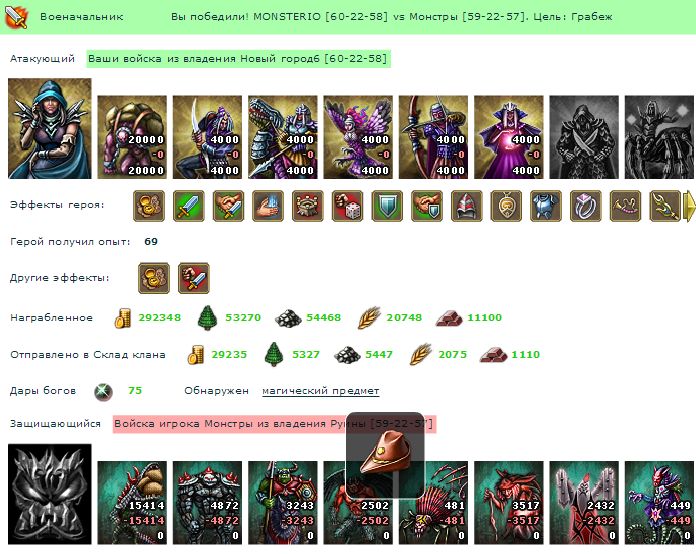Click the hooded female hero portrait

pos(50,129)
